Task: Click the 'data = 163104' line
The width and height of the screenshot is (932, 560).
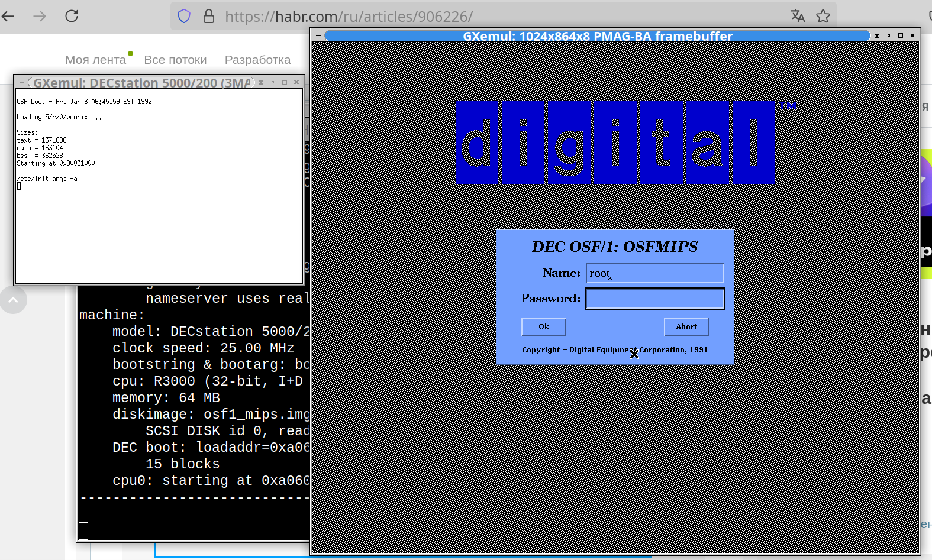Action: (40, 148)
